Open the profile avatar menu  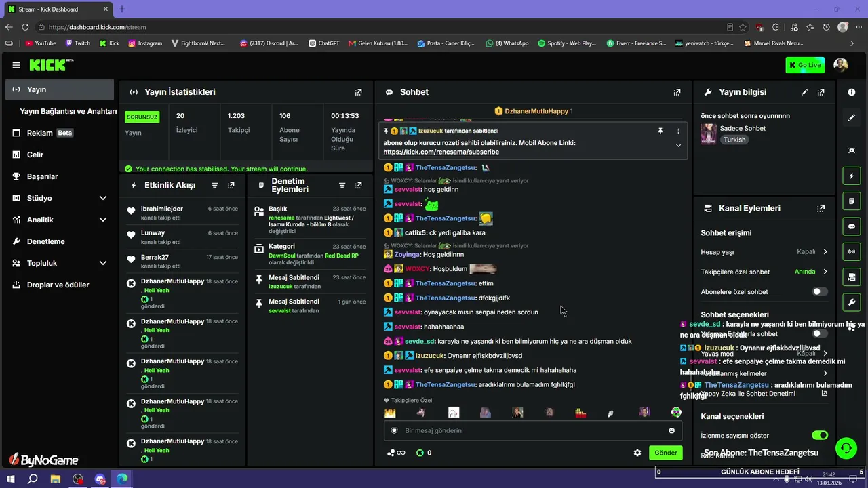840,65
